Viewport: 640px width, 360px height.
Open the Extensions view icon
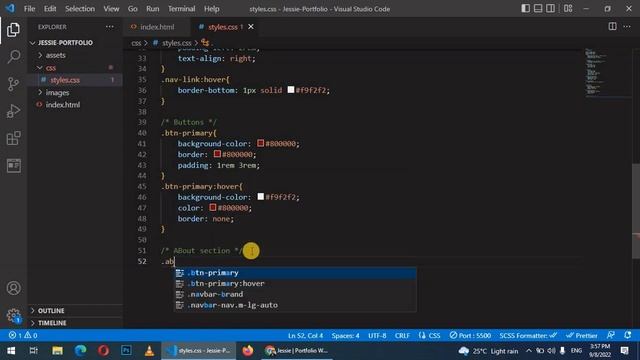coord(13,138)
